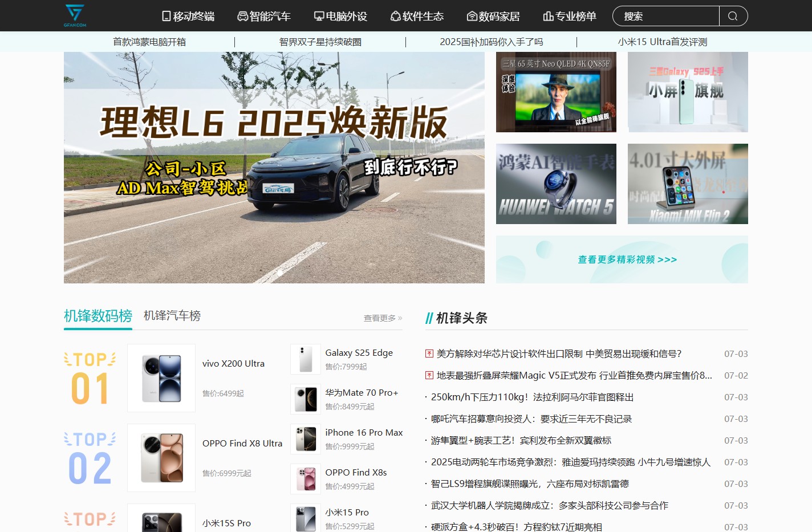Click the icon beside 软件生态

click(395, 16)
